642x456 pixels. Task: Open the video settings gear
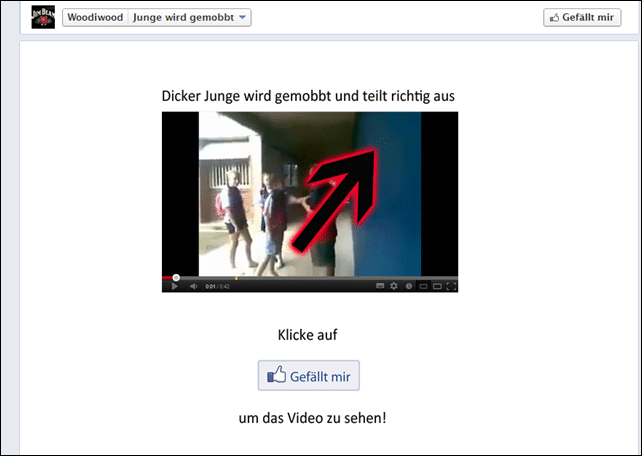(394, 286)
